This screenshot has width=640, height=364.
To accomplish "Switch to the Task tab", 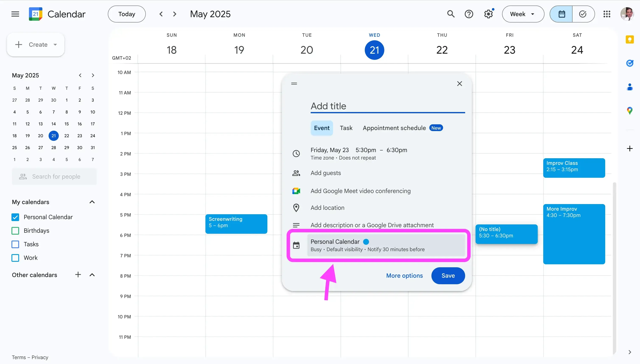I will (346, 128).
